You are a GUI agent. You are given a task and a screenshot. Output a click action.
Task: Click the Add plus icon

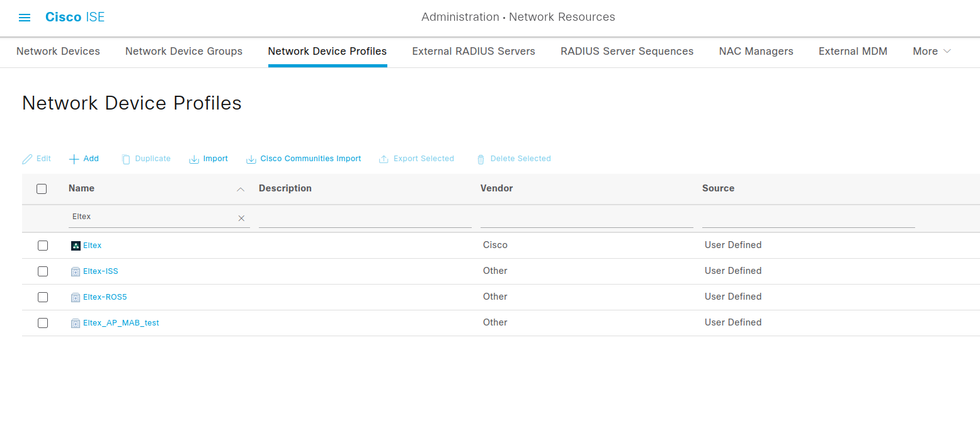[x=74, y=159]
